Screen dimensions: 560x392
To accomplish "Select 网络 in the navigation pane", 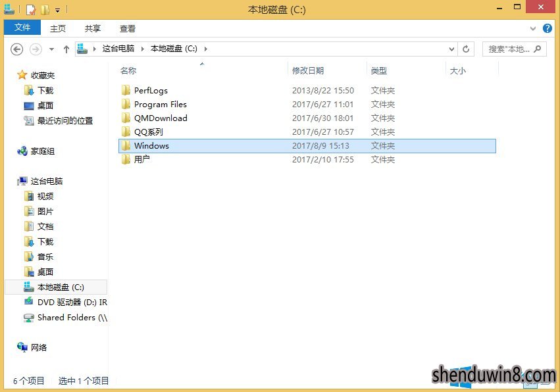I will coord(39,347).
